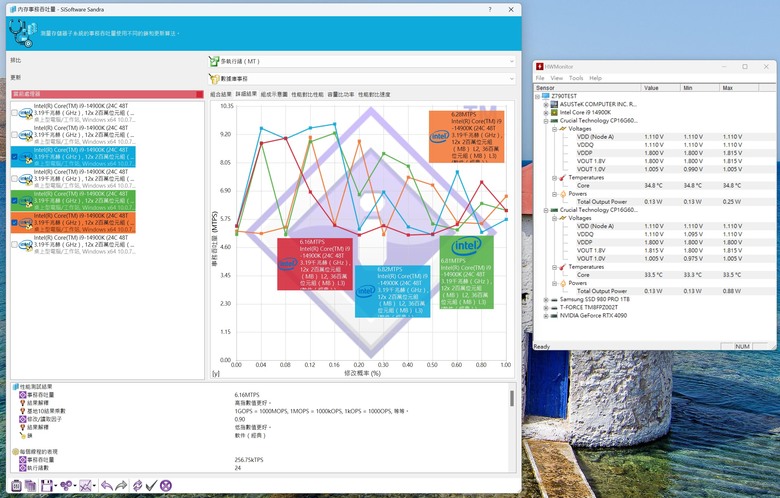This screenshot has width=780, height=498.
Task: Open the 多執行緒 (MT) dropdown
Action: tap(362, 61)
